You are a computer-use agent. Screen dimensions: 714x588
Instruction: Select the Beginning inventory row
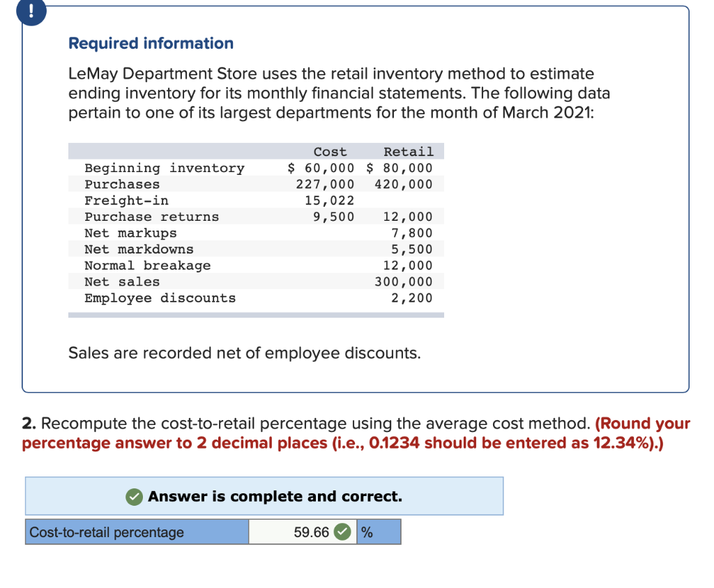click(x=165, y=168)
